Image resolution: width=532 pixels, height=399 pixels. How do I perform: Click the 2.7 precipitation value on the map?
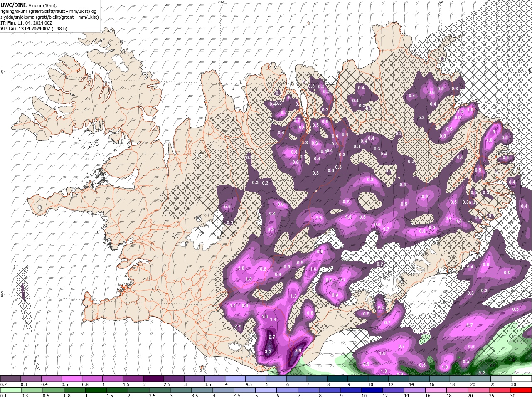(272, 337)
